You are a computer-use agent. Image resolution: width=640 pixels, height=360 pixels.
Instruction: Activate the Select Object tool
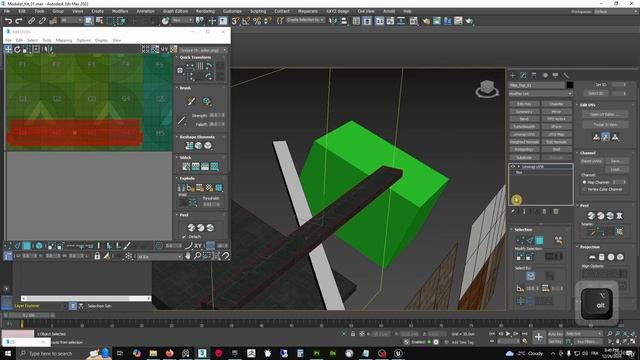point(89,21)
